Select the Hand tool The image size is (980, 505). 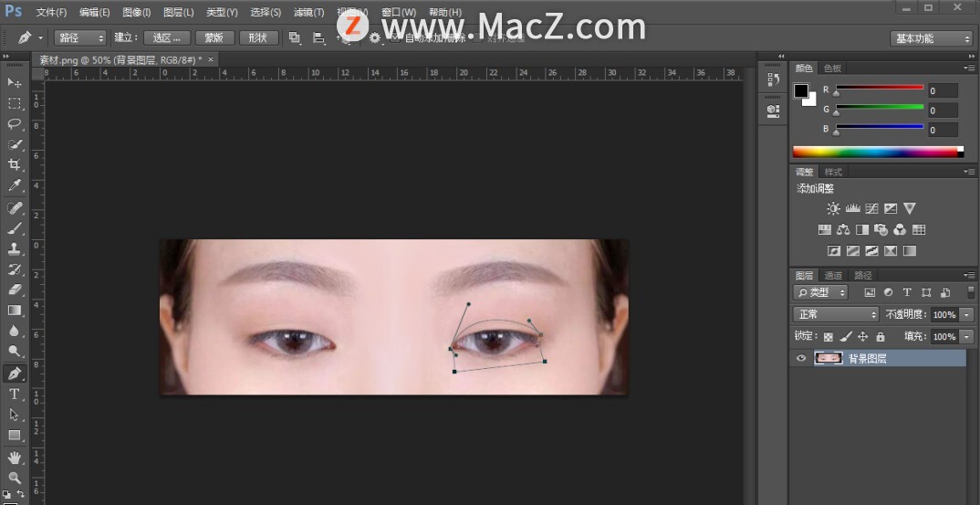(14, 457)
